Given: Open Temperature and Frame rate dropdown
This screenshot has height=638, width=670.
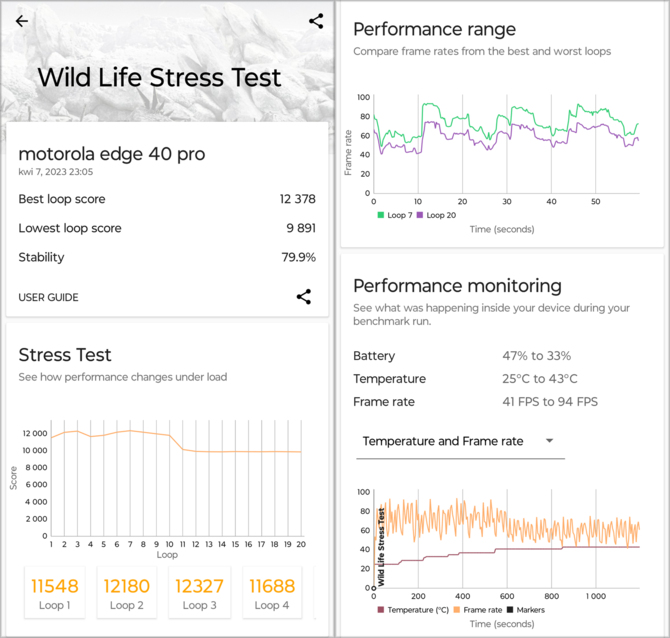Looking at the screenshot, I should click(x=460, y=441).
